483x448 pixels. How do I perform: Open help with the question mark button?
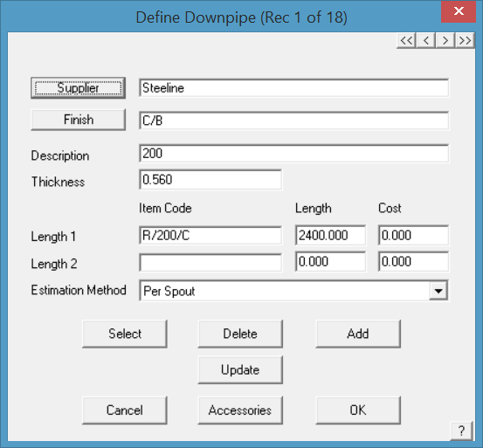coord(461,431)
